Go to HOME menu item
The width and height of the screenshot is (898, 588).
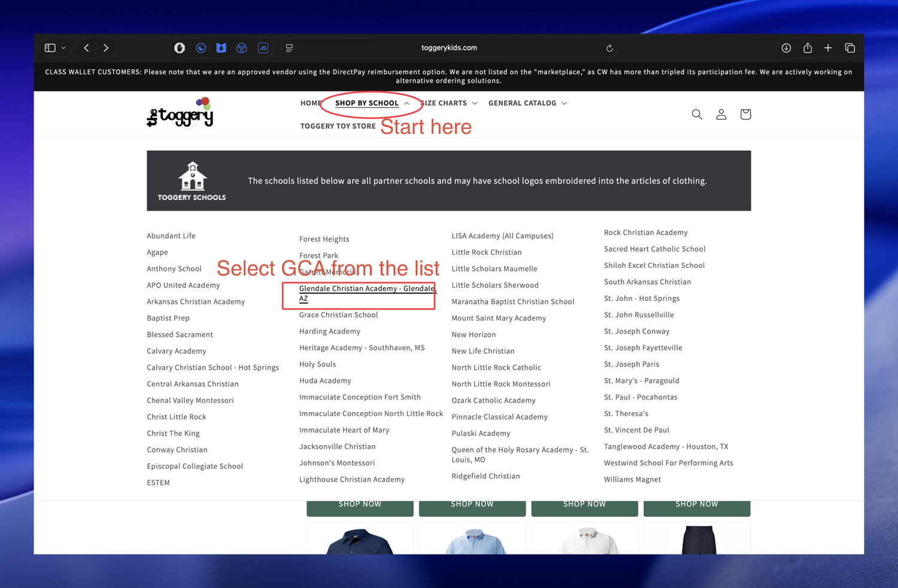[311, 103]
